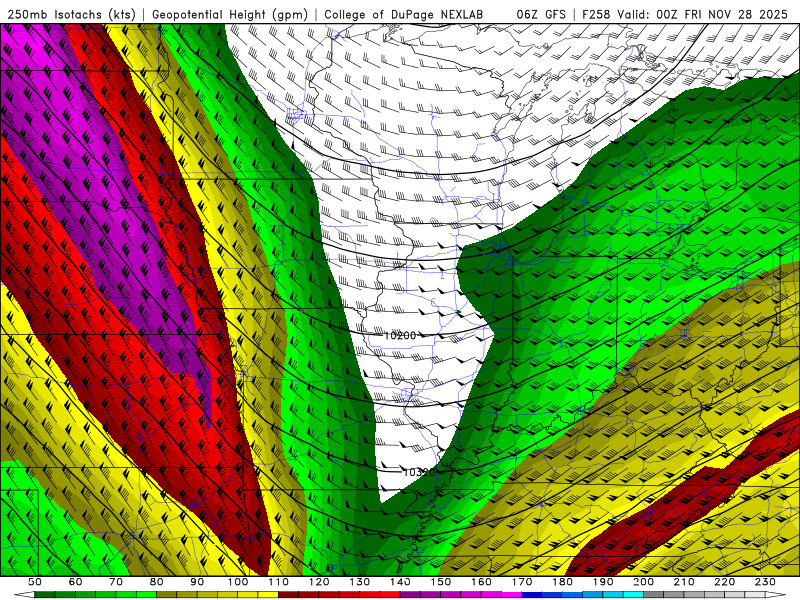Click the bright red swatch just before 140
Screen dimensions: 800x600
pyautogui.click(x=390, y=595)
